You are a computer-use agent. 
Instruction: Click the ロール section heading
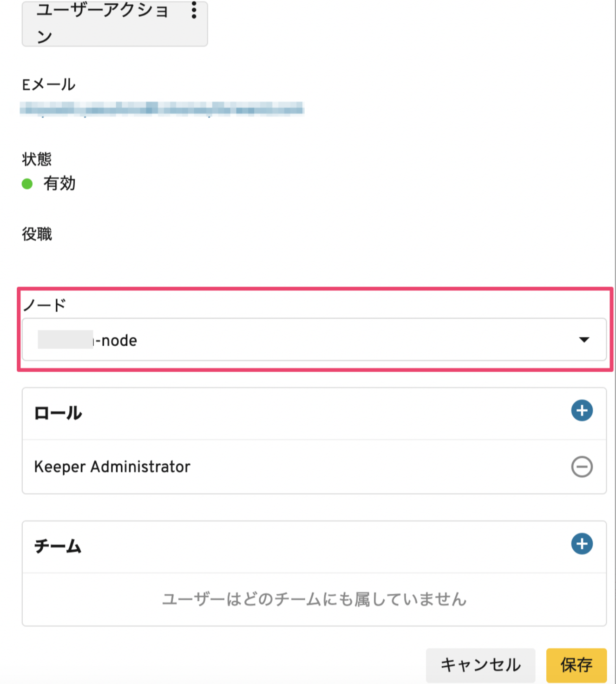58,413
